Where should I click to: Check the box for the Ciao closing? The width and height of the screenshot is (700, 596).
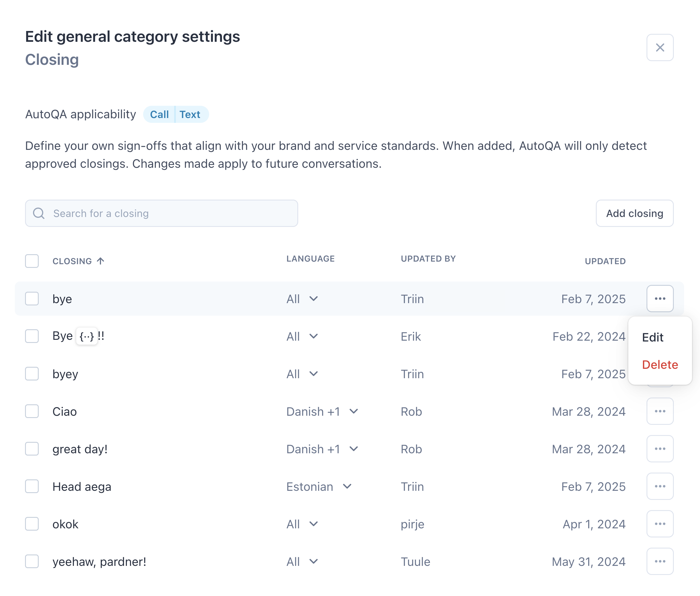32,411
